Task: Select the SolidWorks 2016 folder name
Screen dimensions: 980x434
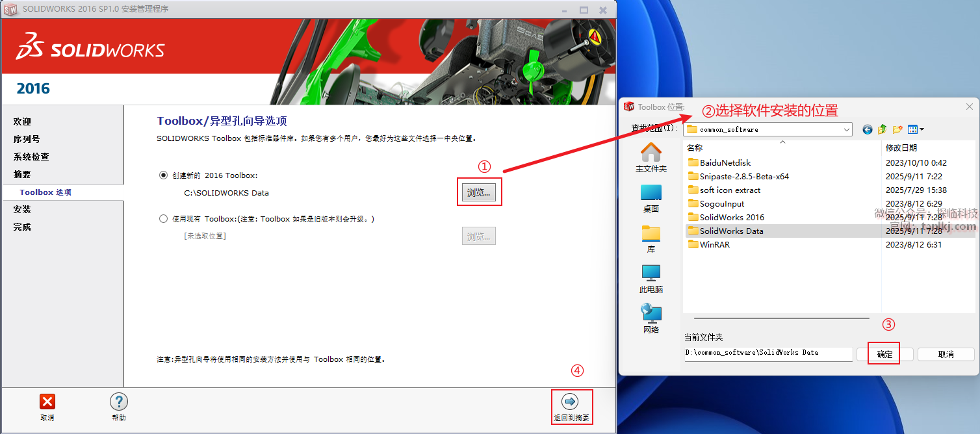Action: (732, 217)
